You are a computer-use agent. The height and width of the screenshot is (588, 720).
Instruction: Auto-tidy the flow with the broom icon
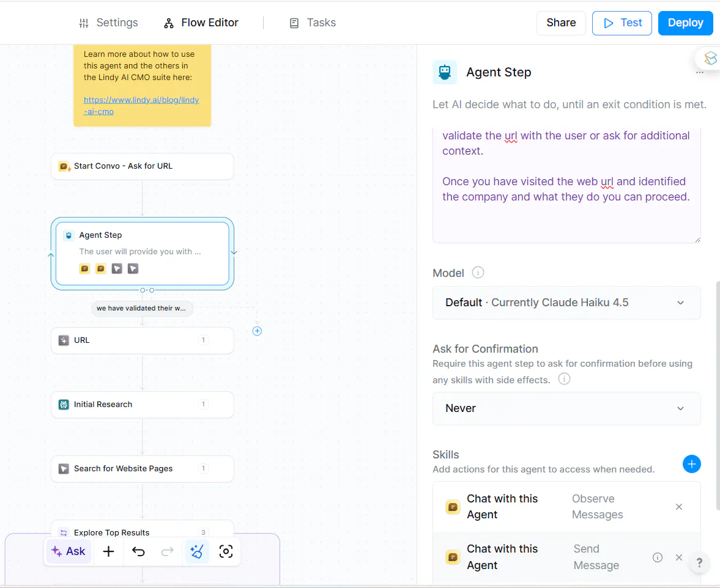point(196,551)
